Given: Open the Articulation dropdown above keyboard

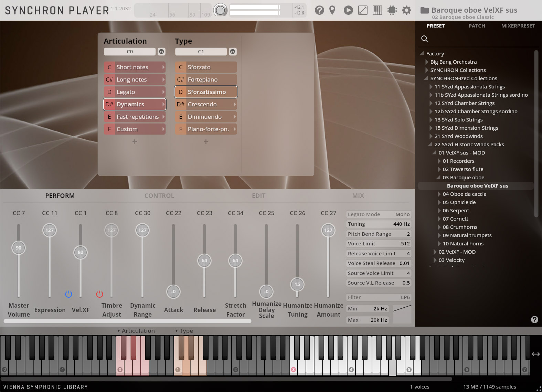Looking at the screenshot, I should click(136, 331).
